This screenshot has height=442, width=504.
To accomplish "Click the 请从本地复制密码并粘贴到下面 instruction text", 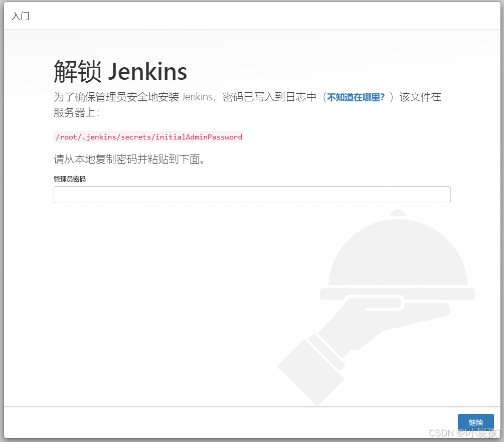I will [129, 159].
